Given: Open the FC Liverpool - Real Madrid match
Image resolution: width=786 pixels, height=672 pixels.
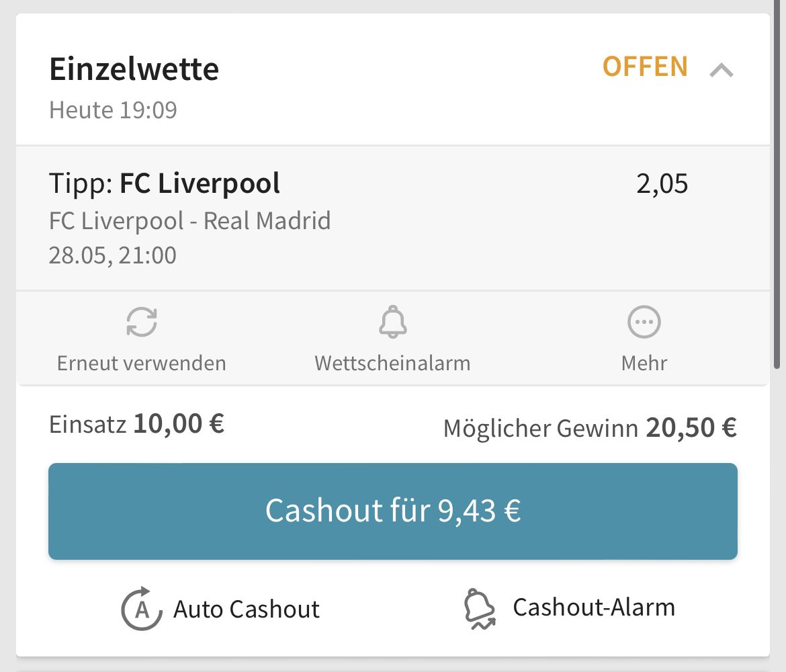Looking at the screenshot, I should coord(189,220).
